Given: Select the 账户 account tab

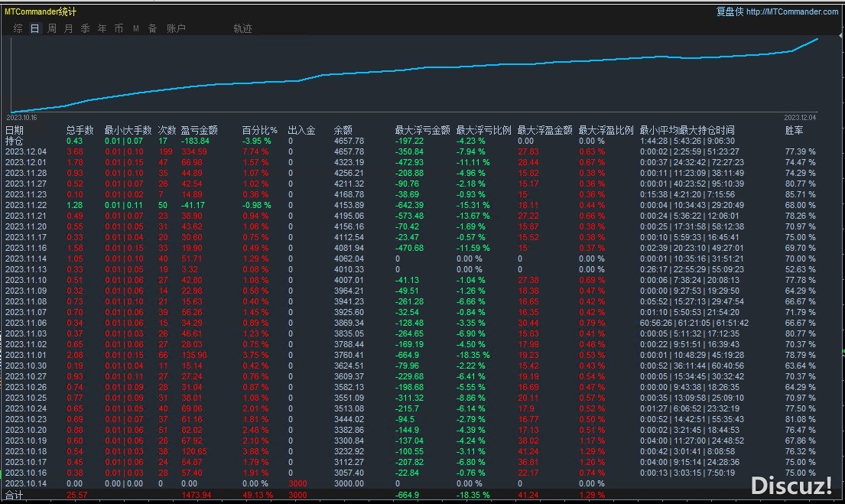Looking at the screenshot, I should coord(176,28).
